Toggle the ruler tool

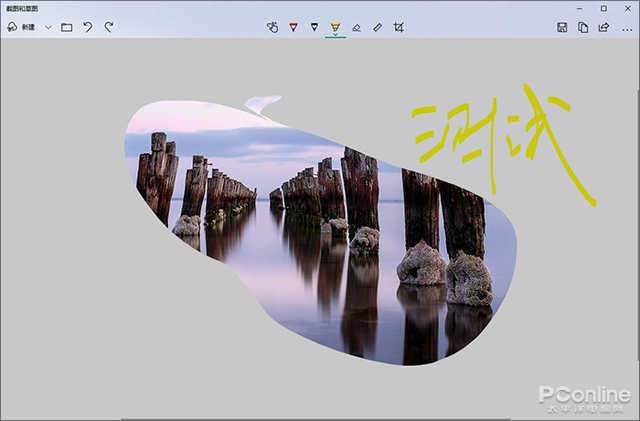coord(378,27)
